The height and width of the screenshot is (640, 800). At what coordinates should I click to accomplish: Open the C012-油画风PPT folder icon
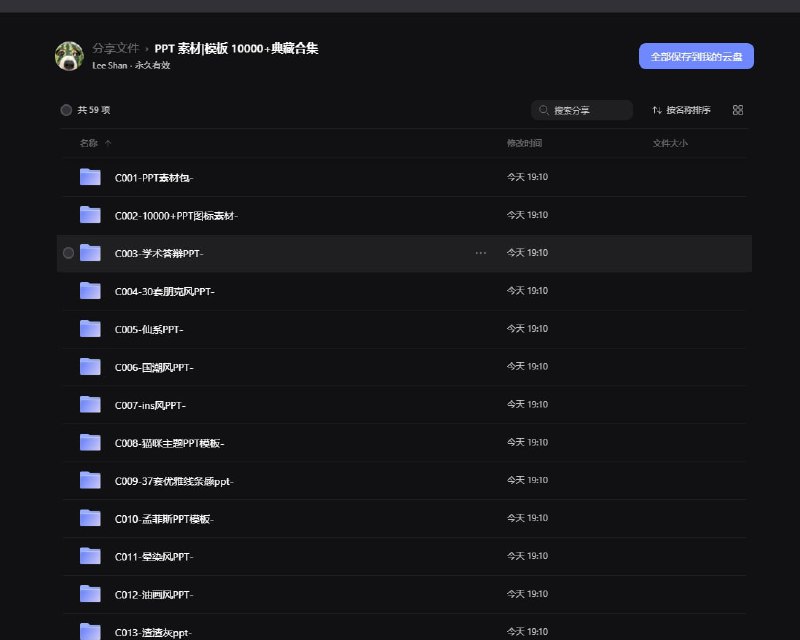click(x=89, y=594)
